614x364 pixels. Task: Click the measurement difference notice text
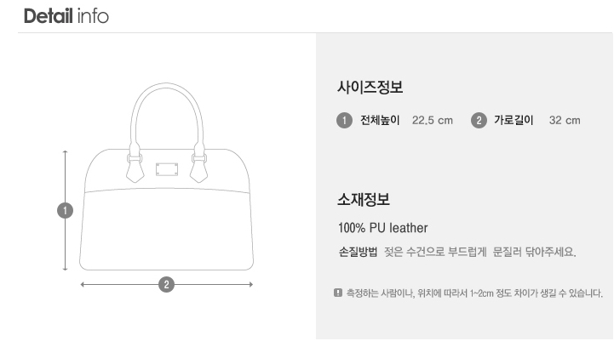pyautogui.click(x=473, y=293)
